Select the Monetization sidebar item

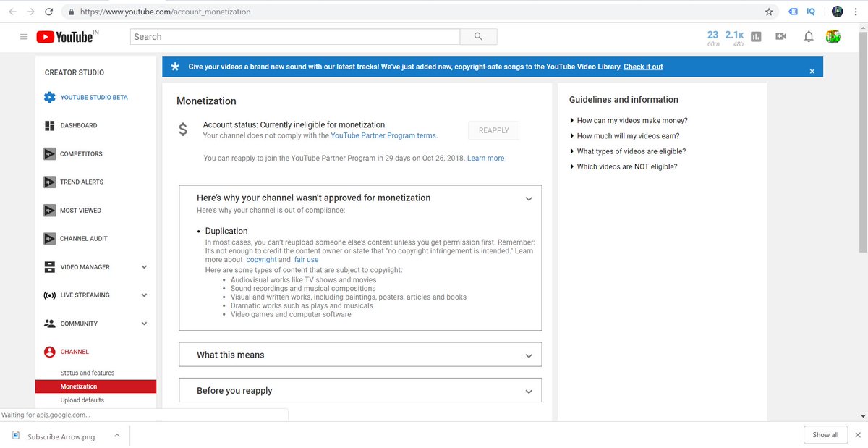(95, 386)
